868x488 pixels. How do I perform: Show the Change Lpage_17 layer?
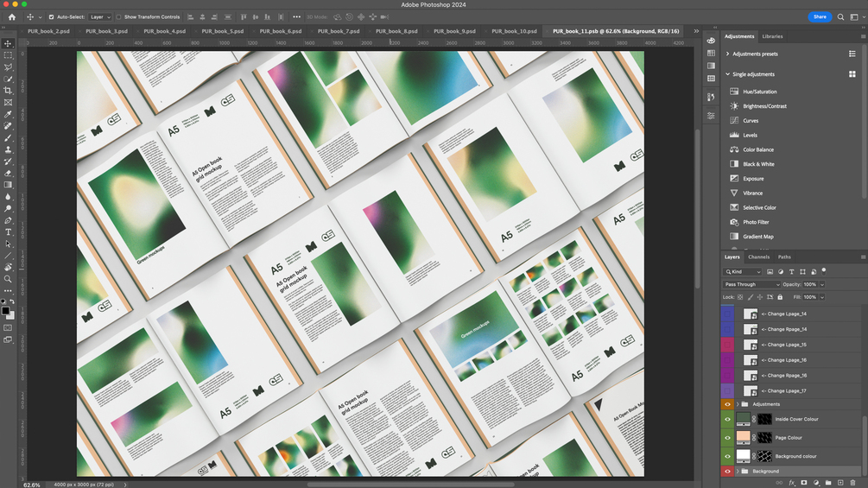click(727, 391)
